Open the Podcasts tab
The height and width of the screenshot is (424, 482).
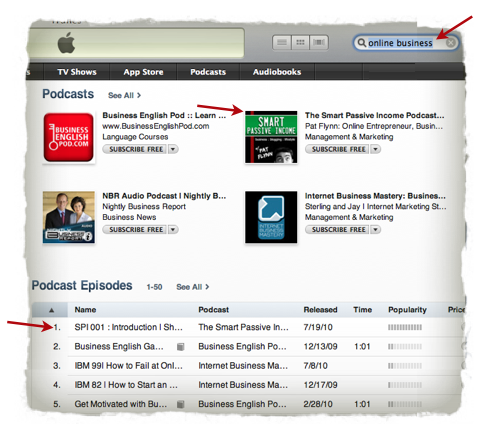click(208, 72)
